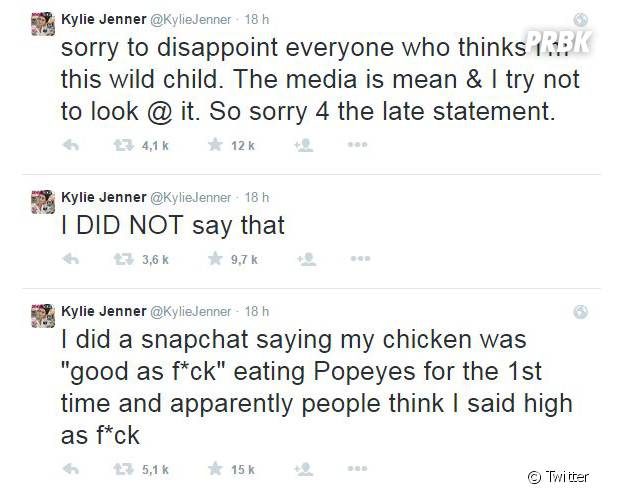The width and height of the screenshot is (624, 492).
Task: Follow icon under 'I DID NOT say that'
Action: [306, 260]
